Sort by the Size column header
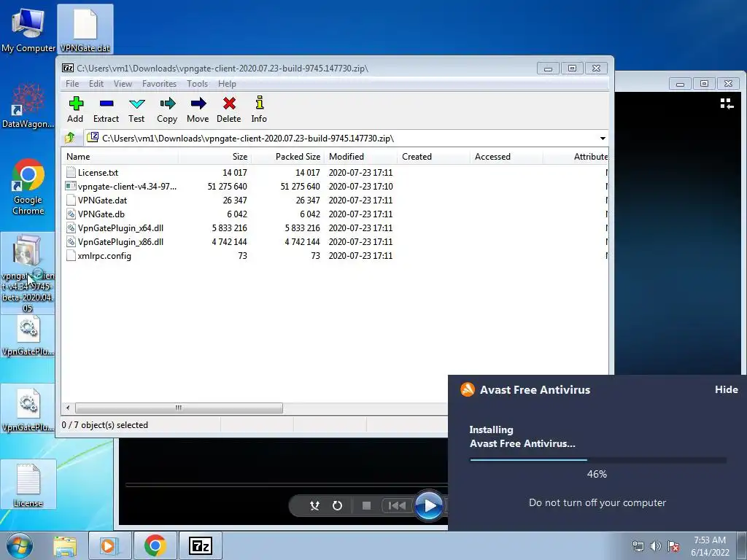The width and height of the screenshot is (747, 560). [215, 157]
